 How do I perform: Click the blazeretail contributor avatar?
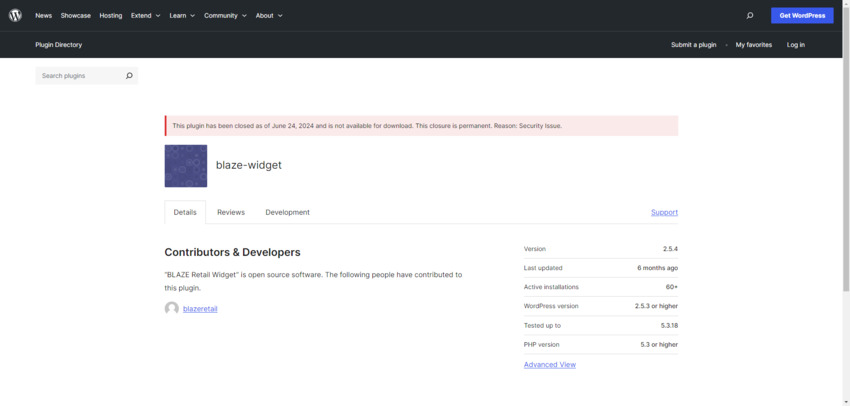coord(172,309)
